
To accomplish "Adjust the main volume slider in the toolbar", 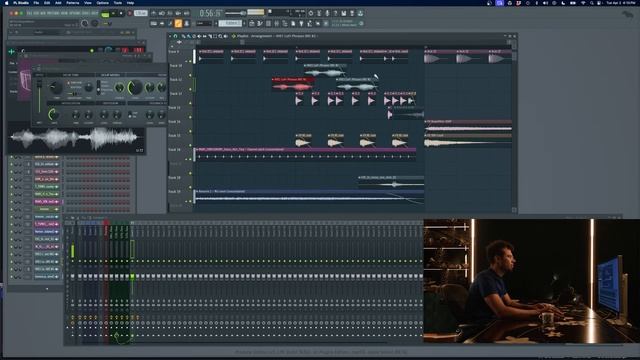I will point(236,13).
